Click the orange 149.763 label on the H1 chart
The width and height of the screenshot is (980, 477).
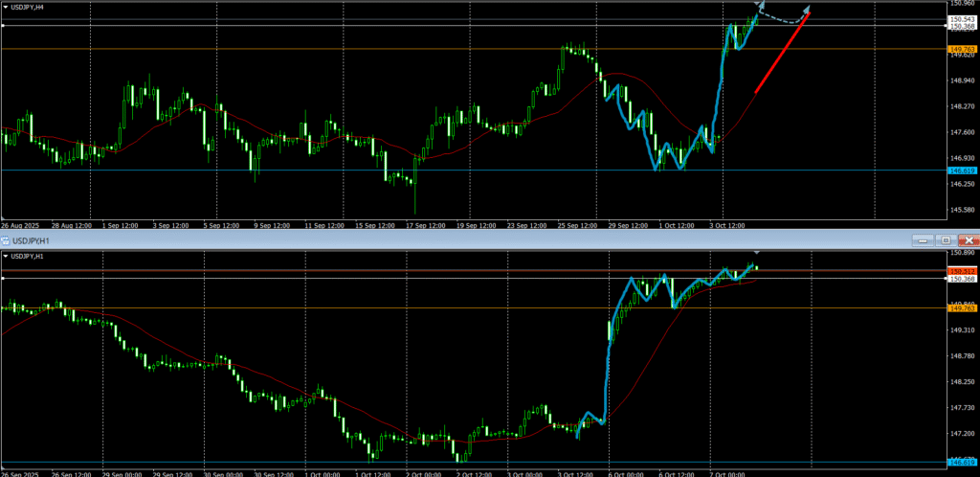961,308
